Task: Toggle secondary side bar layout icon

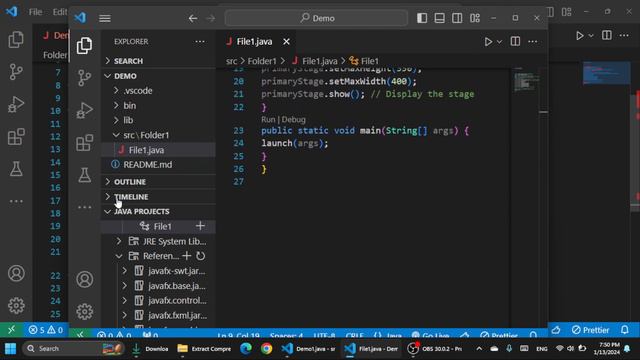Action: [x=457, y=18]
